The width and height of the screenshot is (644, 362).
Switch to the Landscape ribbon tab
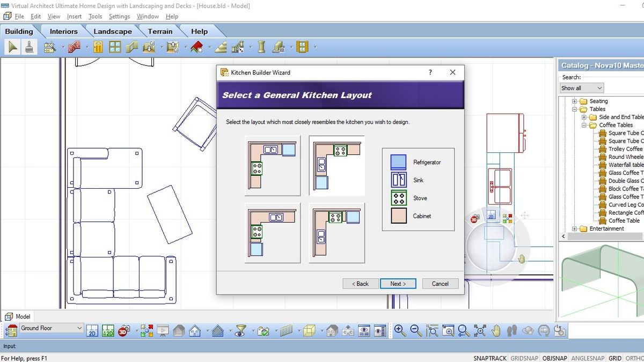click(112, 31)
